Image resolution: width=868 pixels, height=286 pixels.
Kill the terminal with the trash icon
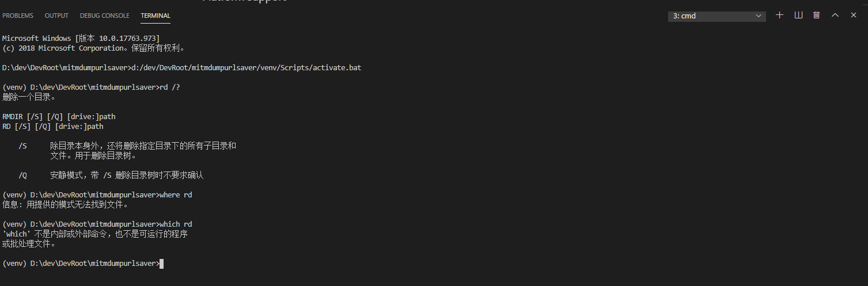[817, 15]
